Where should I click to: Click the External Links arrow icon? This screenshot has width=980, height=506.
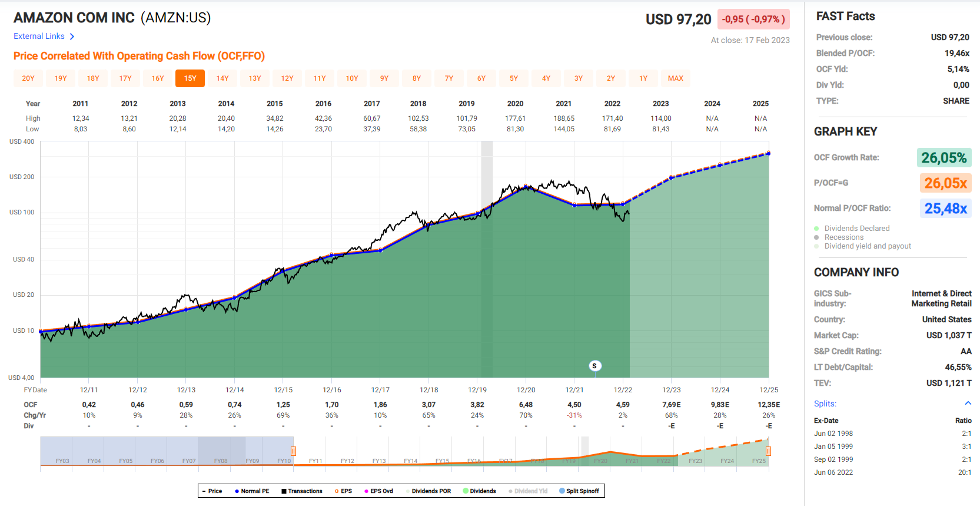(72, 37)
